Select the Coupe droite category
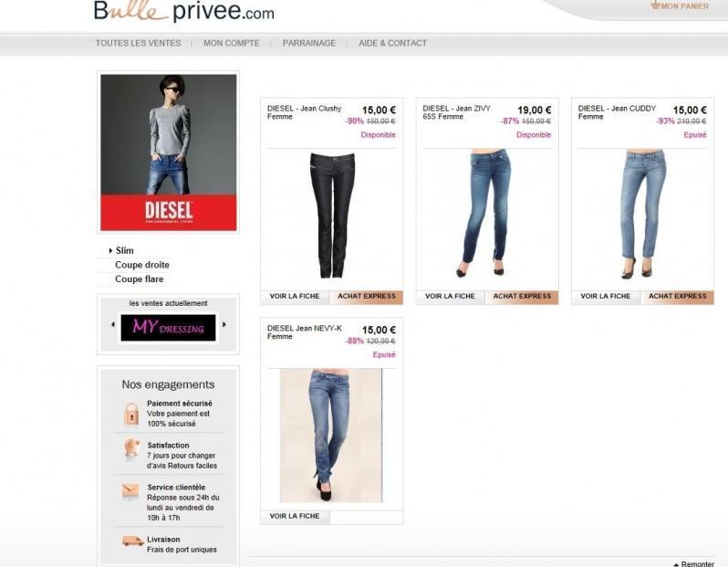728x567 pixels. [142, 265]
